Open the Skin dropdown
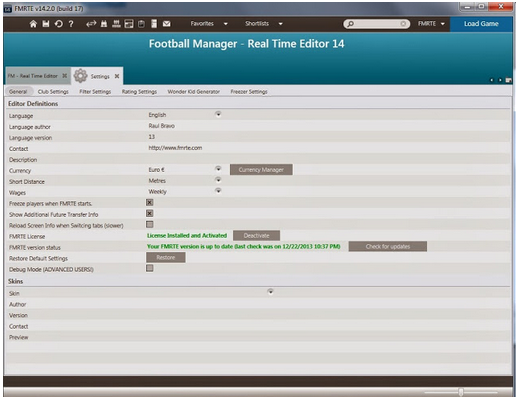516x397 pixels. (270, 292)
